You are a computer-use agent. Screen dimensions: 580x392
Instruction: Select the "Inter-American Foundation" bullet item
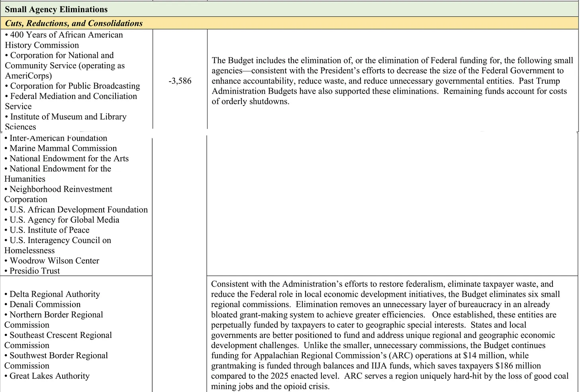coord(58,138)
